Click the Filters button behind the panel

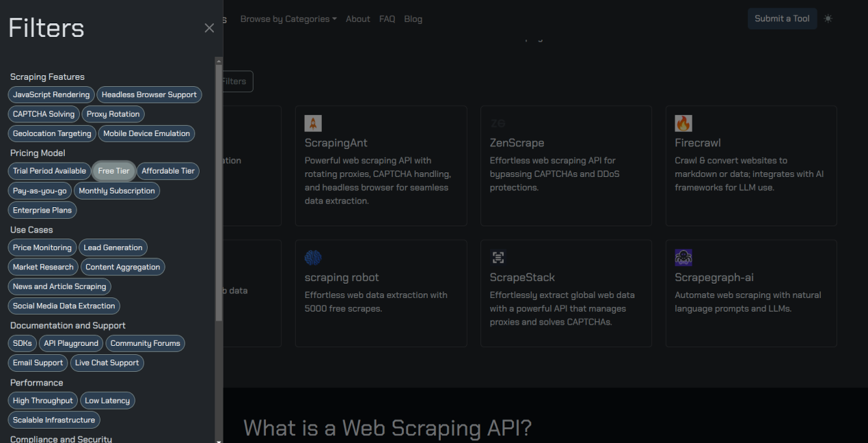pos(236,81)
